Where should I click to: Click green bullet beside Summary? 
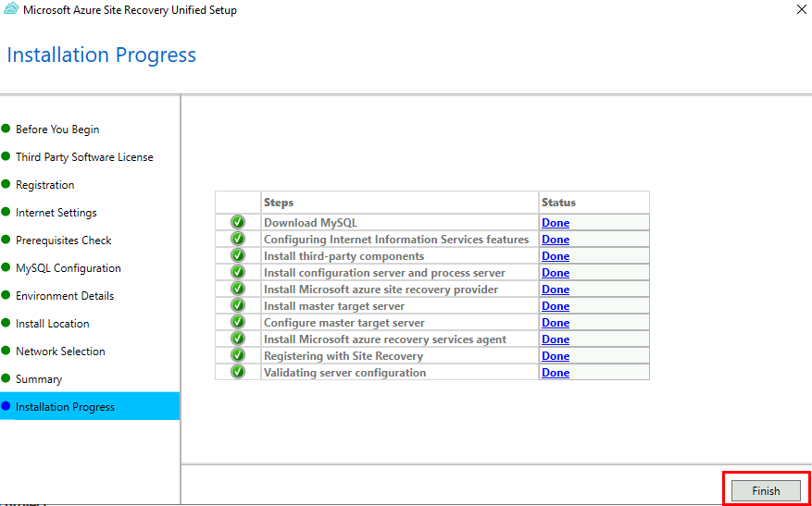[6, 378]
